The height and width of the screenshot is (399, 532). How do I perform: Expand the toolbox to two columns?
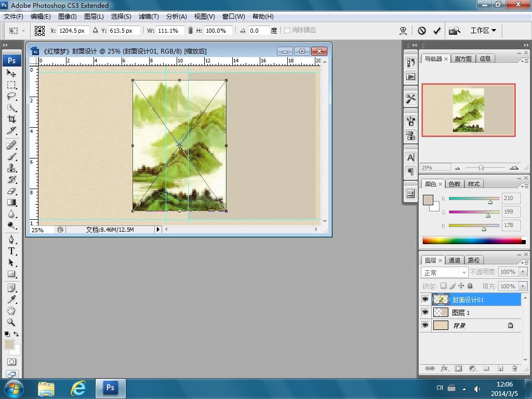pyautogui.click(x=5, y=45)
